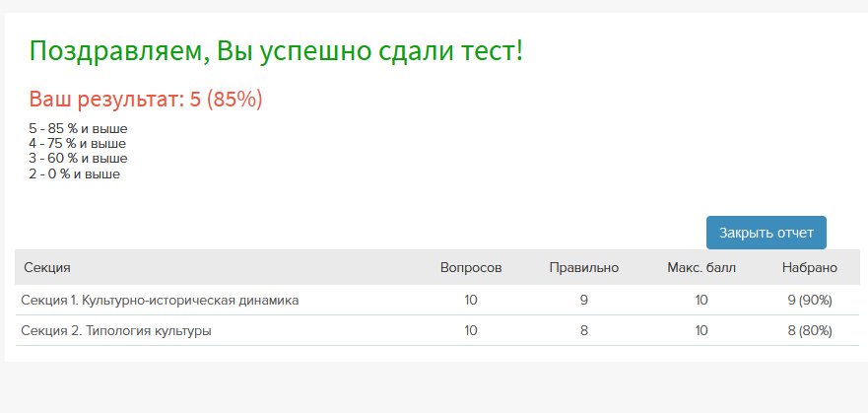Image resolution: width=868 pixels, height=413 pixels.
Task: Select the Секция 1. Культурно-историческая динамика row name
Action: [x=160, y=300]
